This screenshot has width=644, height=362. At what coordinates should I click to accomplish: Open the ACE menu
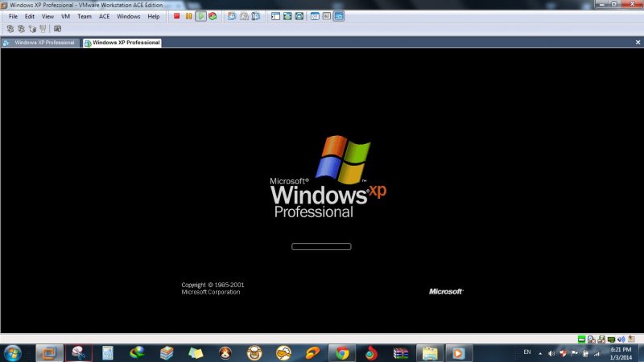(x=105, y=16)
